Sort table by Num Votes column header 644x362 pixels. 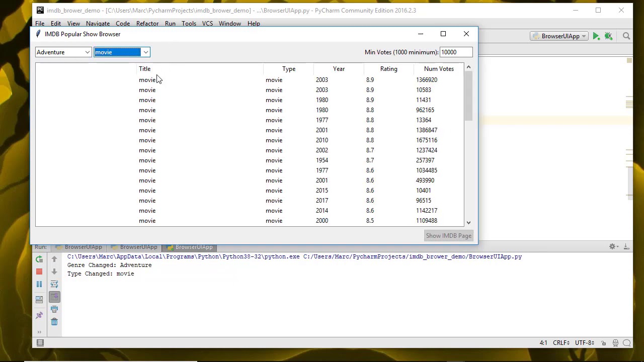(439, 69)
